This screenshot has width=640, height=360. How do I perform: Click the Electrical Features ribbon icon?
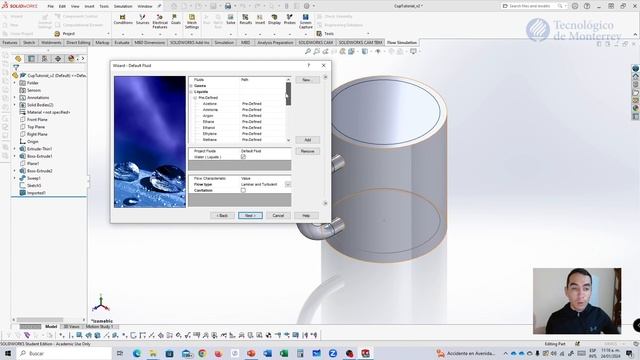coord(160,21)
